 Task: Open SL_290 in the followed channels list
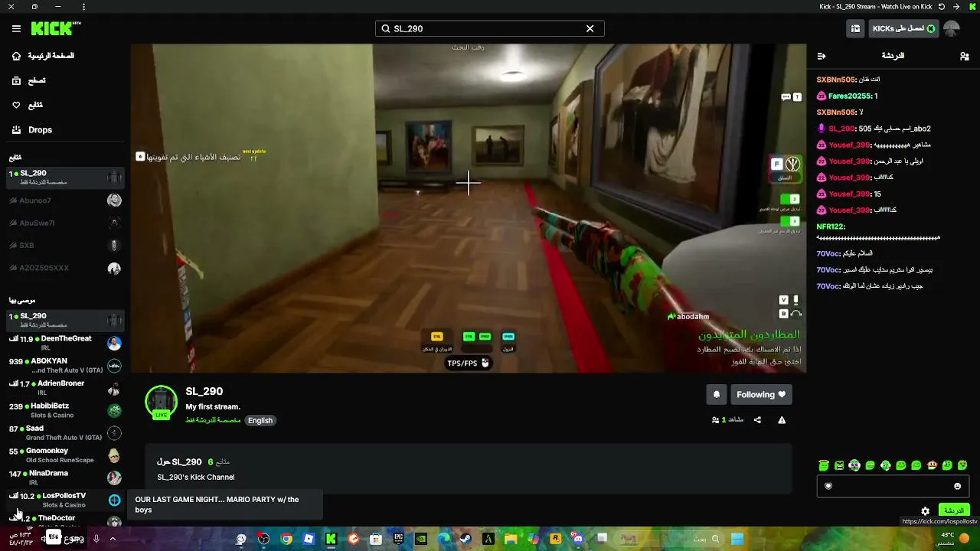tap(65, 178)
